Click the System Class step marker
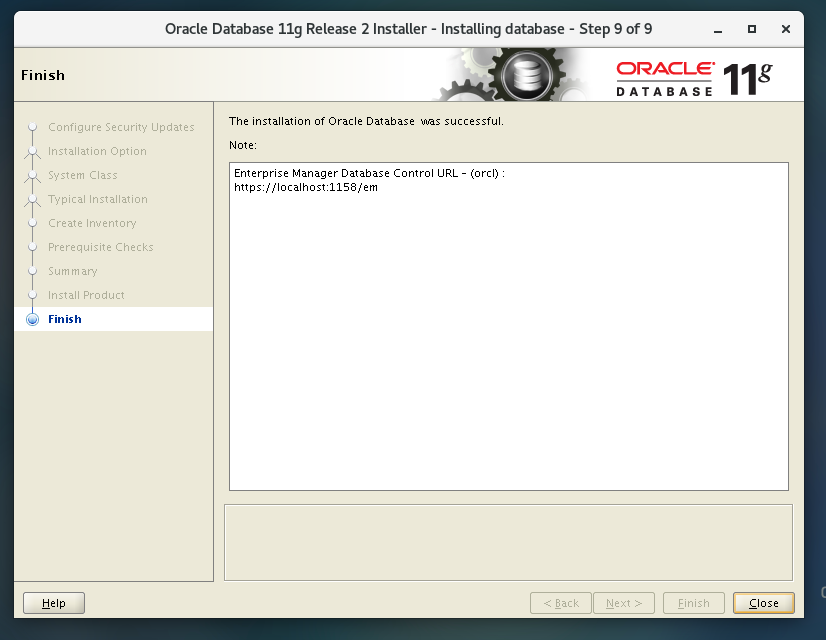 click(x=33, y=175)
